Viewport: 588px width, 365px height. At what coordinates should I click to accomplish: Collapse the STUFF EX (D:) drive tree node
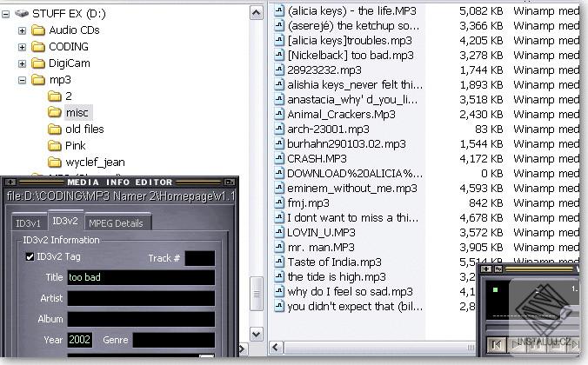pyautogui.click(x=5, y=14)
